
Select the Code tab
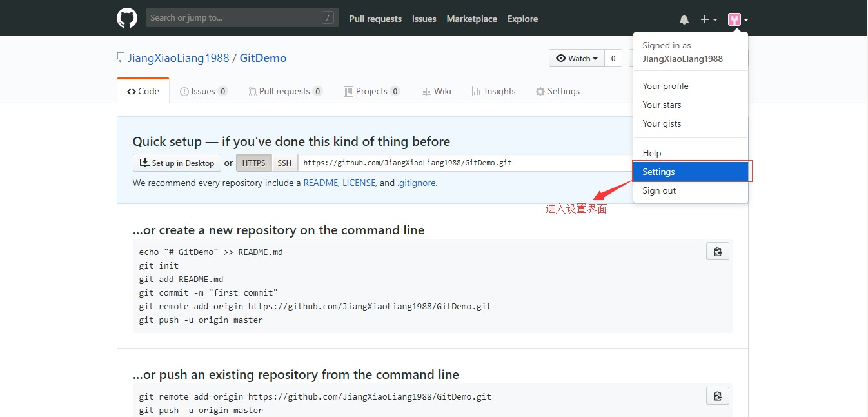pyautogui.click(x=143, y=91)
